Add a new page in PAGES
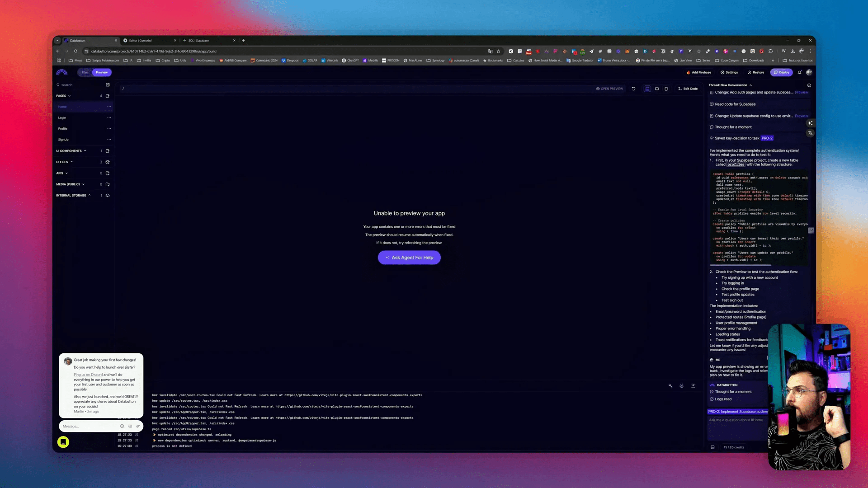This screenshot has height=488, width=868. (108, 96)
